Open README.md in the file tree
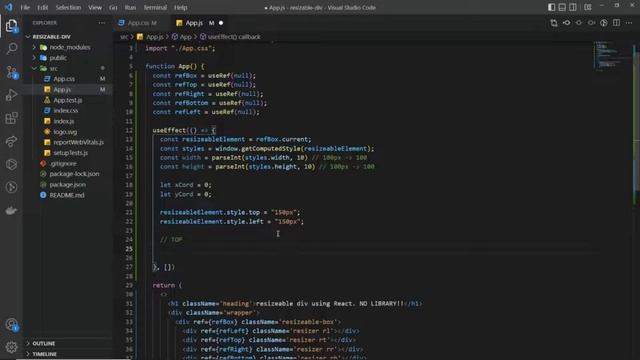Image resolution: width=640 pixels, height=360 pixels. pos(67,195)
